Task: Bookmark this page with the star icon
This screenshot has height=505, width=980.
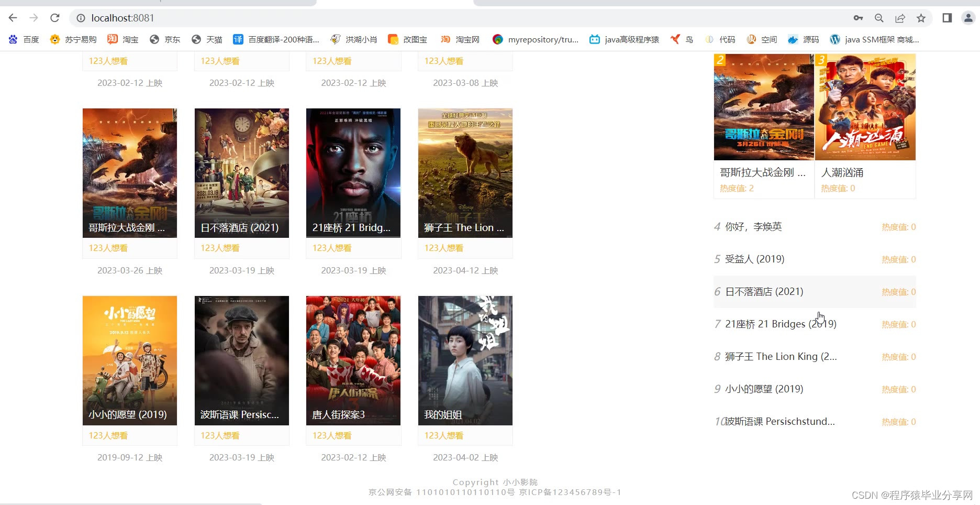Action: 921,18
